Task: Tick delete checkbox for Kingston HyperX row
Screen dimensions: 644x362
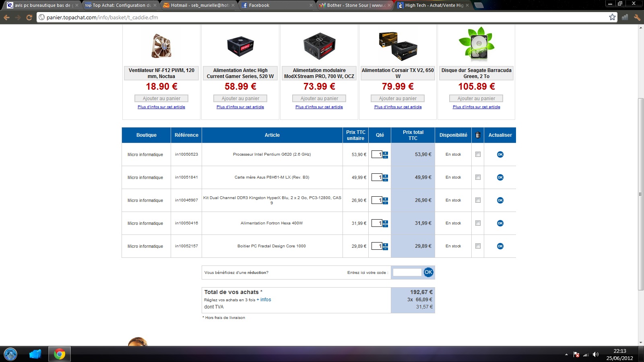Action: tap(478, 200)
